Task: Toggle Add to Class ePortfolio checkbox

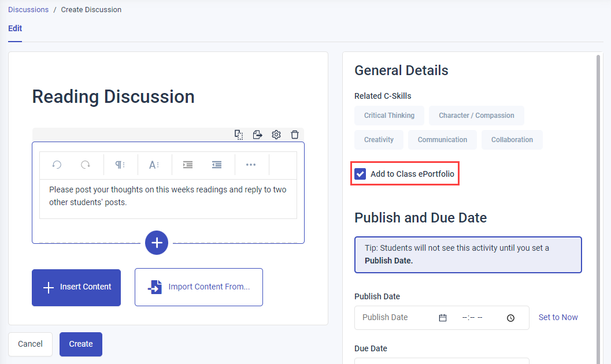Action: (x=361, y=174)
